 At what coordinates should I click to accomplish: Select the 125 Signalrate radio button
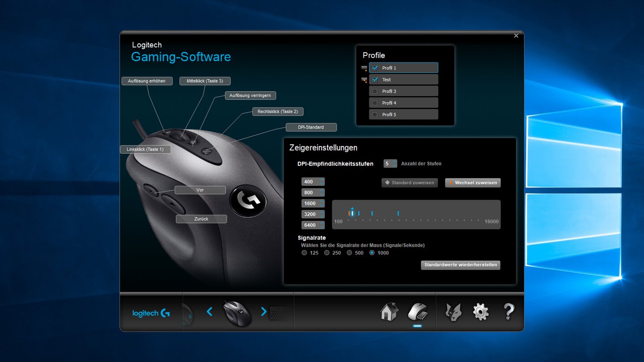(x=305, y=253)
